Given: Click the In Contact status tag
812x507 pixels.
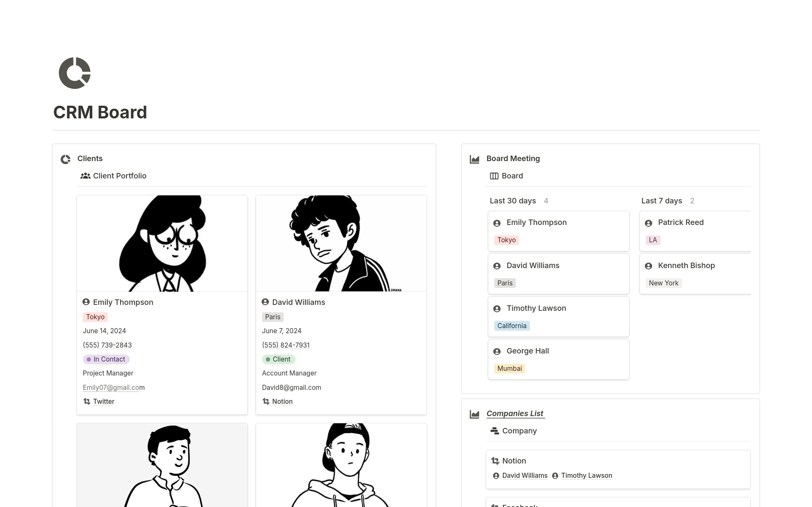Looking at the screenshot, I should tap(106, 359).
